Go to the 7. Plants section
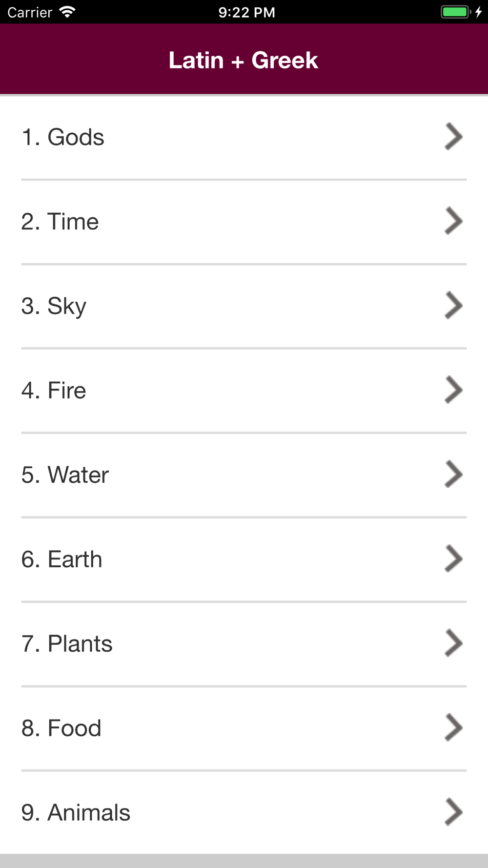This screenshot has height=868, width=488. pos(244,644)
